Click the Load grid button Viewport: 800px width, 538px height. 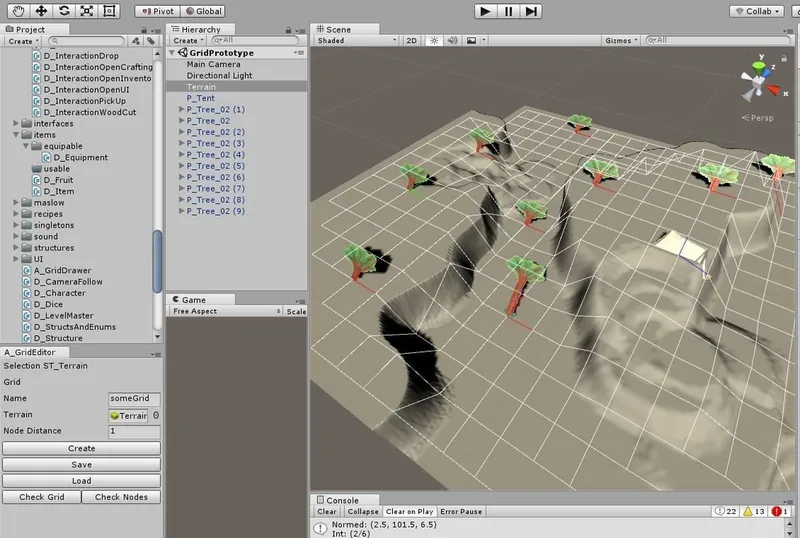(x=82, y=481)
